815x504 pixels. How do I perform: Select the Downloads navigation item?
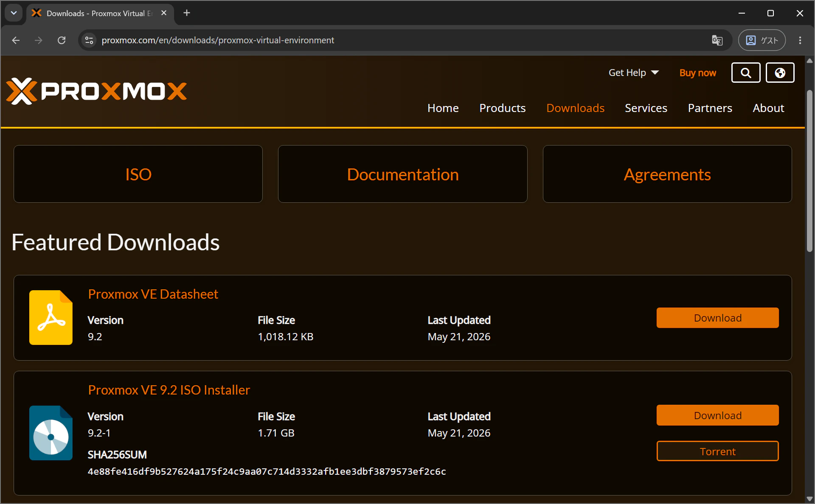coord(575,108)
